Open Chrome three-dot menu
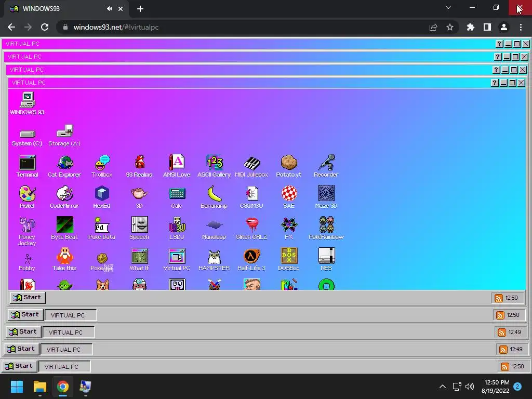The width and height of the screenshot is (532, 399). point(521,27)
